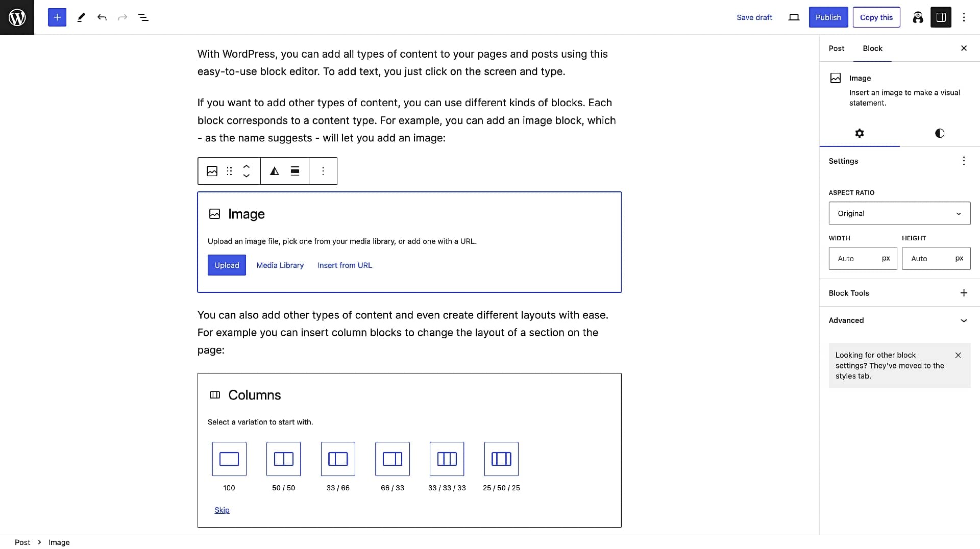Select the 33 / 33 / 33 column variation

[x=447, y=459]
